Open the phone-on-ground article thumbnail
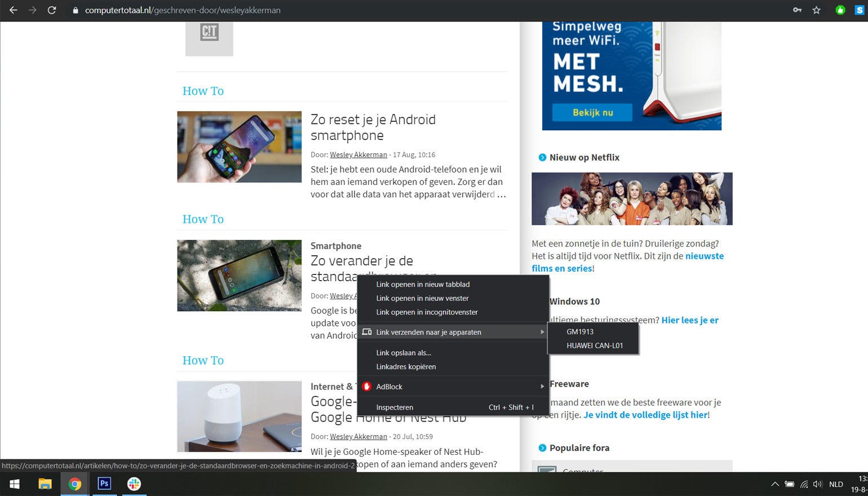Viewport: 868px width, 496px height. pos(240,276)
